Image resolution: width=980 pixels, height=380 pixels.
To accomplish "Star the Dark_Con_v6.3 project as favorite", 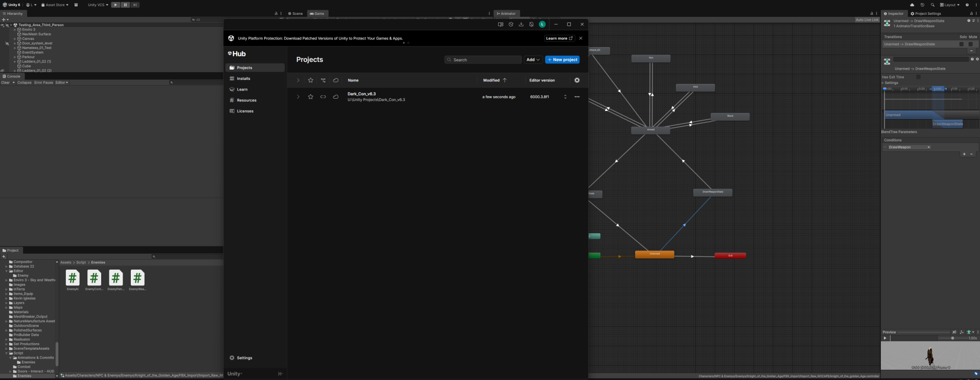I will point(311,97).
